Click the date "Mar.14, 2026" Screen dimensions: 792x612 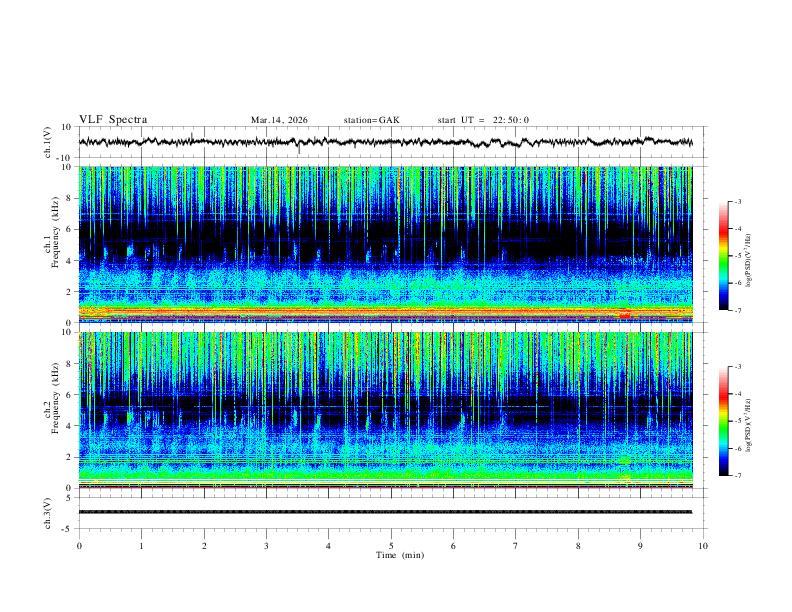[279, 120]
